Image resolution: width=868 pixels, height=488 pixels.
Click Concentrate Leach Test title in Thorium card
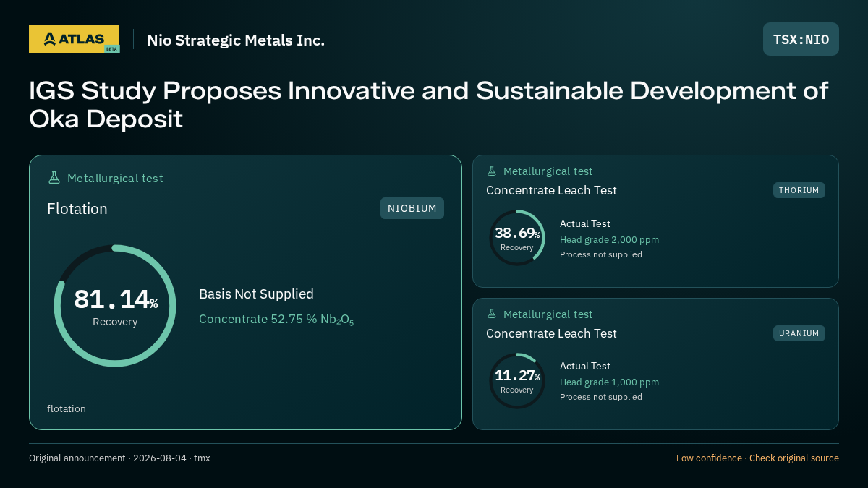coord(551,190)
